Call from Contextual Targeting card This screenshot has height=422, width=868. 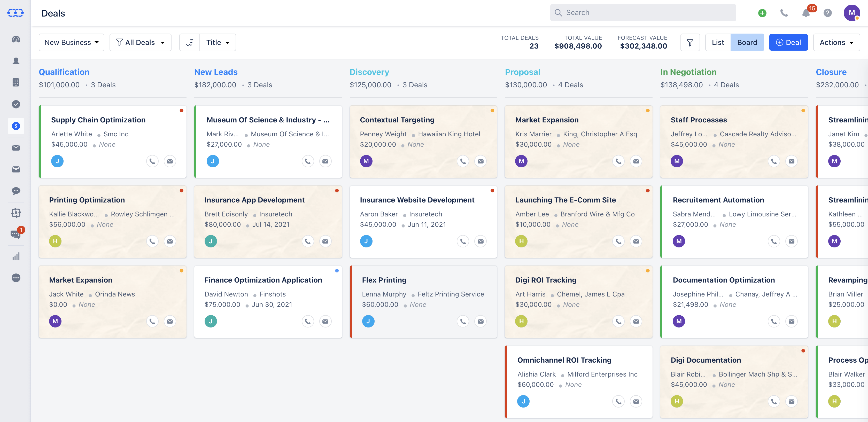tap(463, 161)
